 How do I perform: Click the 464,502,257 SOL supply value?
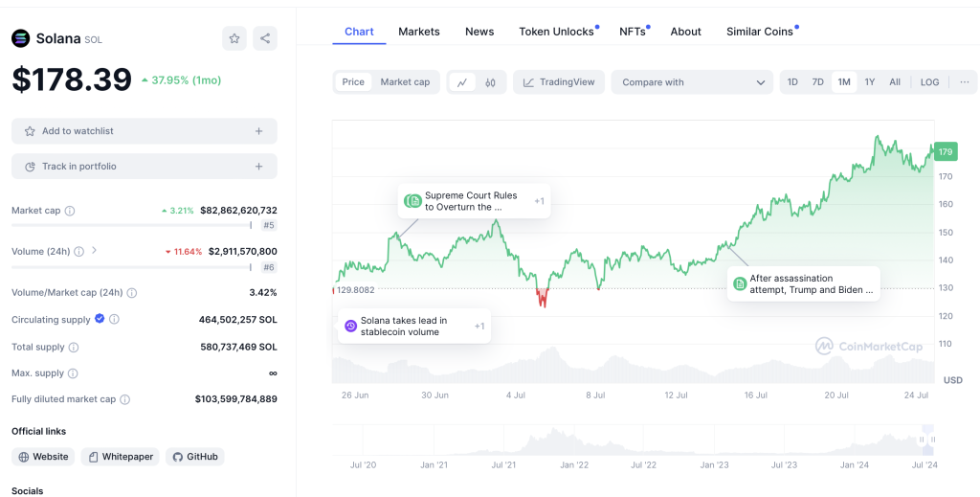(238, 320)
